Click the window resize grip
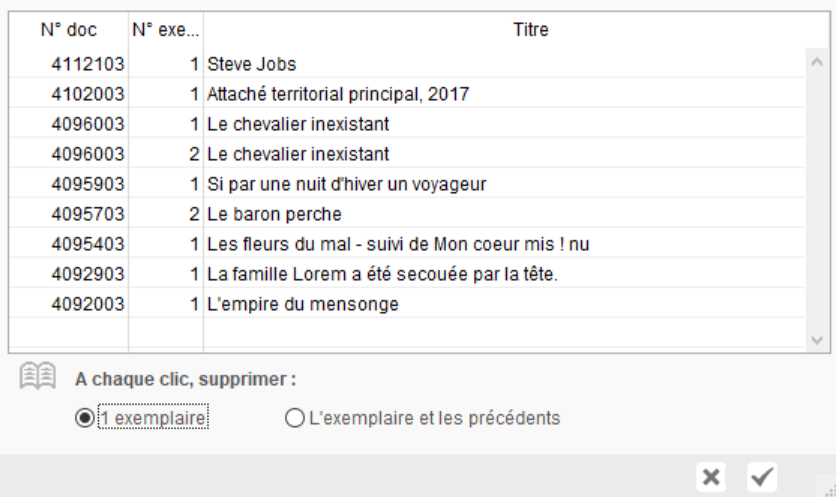The width and height of the screenshot is (836, 497). pyautogui.click(x=829, y=490)
